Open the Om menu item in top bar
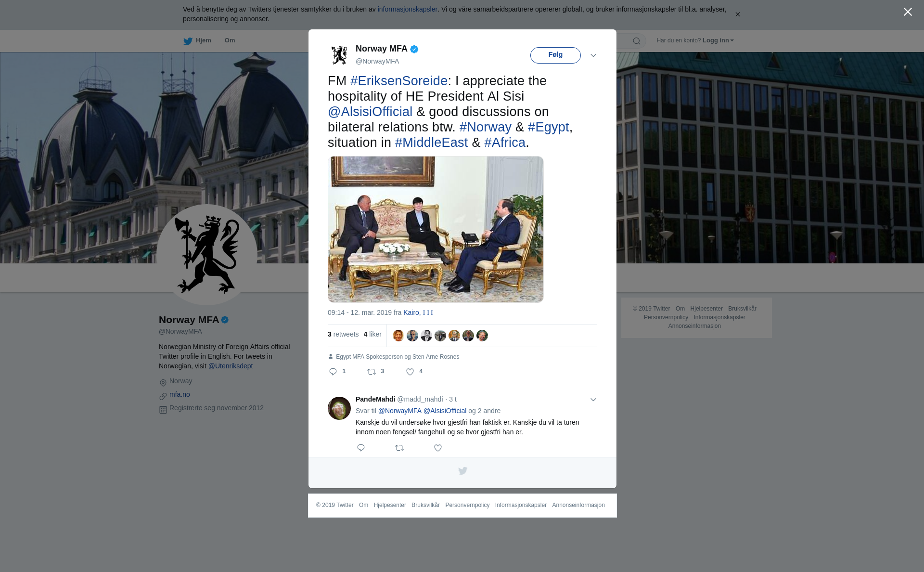Screen dimensions: 924x572 pyautogui.click(x=230, y=40)
